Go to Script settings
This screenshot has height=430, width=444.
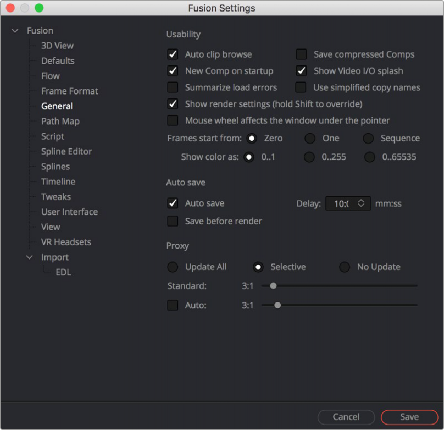52,136
